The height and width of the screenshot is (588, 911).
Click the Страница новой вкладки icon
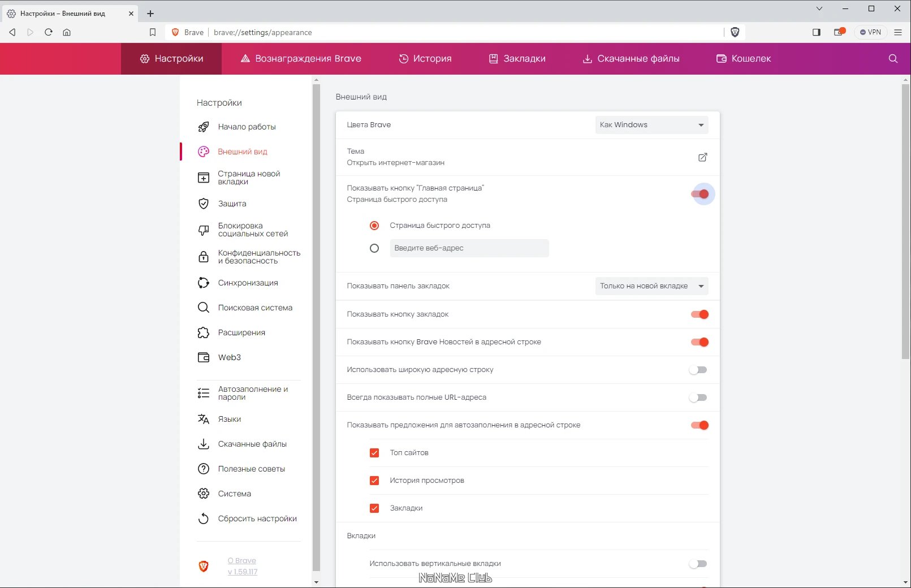click(x=204, y=178)
